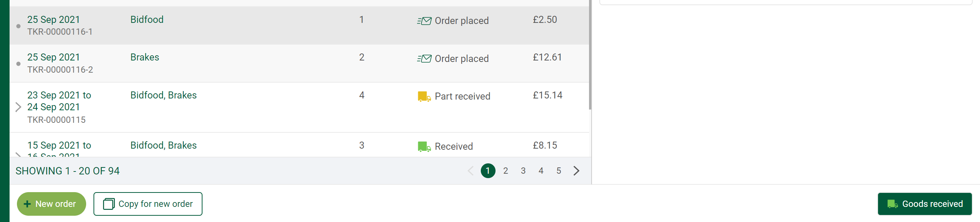Screen dimensions: 980x222
Task: Go to next page with right arrow
Action: [x=577, y=171]
